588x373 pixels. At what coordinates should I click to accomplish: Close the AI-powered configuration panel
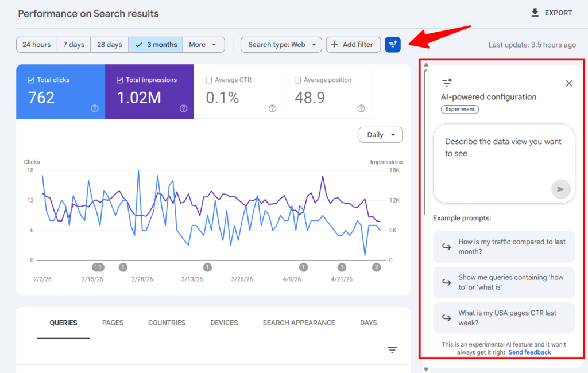pyautogui.click(x=569, y=83)
